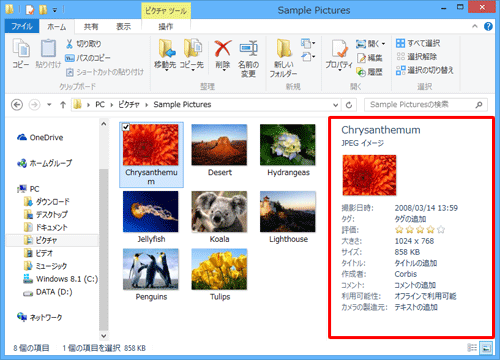Open the Open (開く) dropdown arrow
Viewport: 500px width, 360px height.
pos(383,44)
